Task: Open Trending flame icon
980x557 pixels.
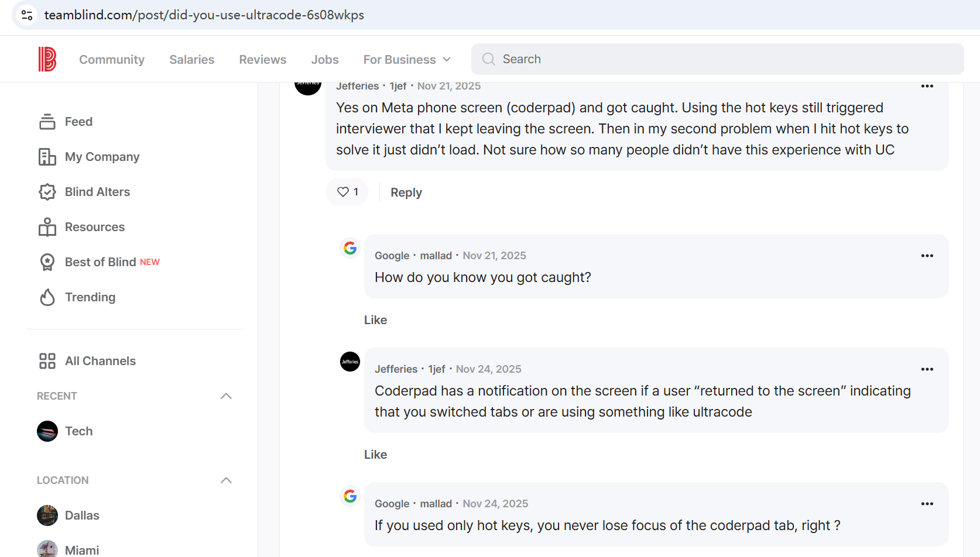Action: pos(47,297)
